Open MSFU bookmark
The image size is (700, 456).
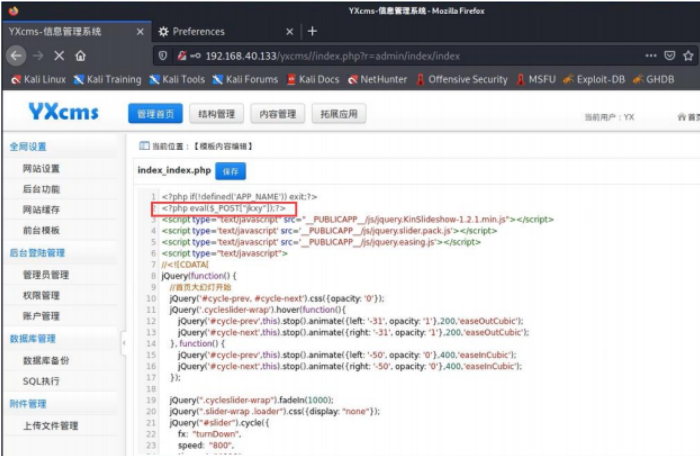click(536, 79)
